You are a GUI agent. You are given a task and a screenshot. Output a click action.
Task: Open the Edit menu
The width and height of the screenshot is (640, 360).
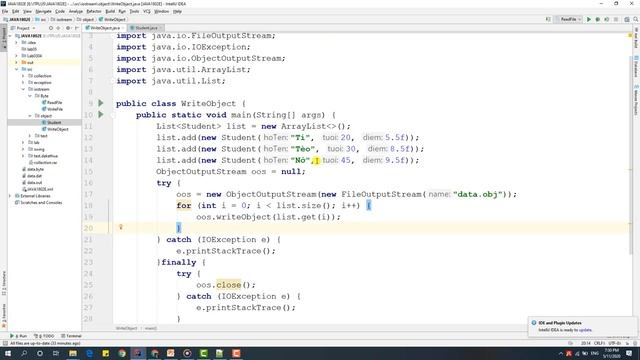pos(16,11)
